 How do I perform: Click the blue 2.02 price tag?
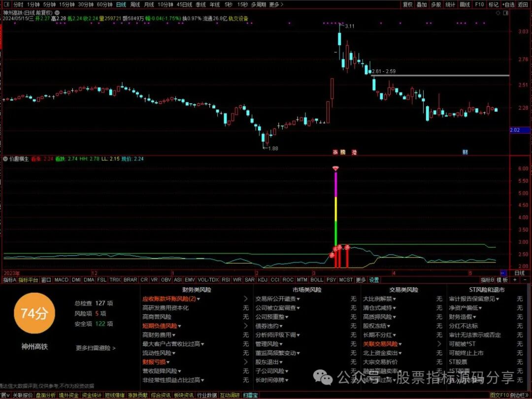[520, 130]
